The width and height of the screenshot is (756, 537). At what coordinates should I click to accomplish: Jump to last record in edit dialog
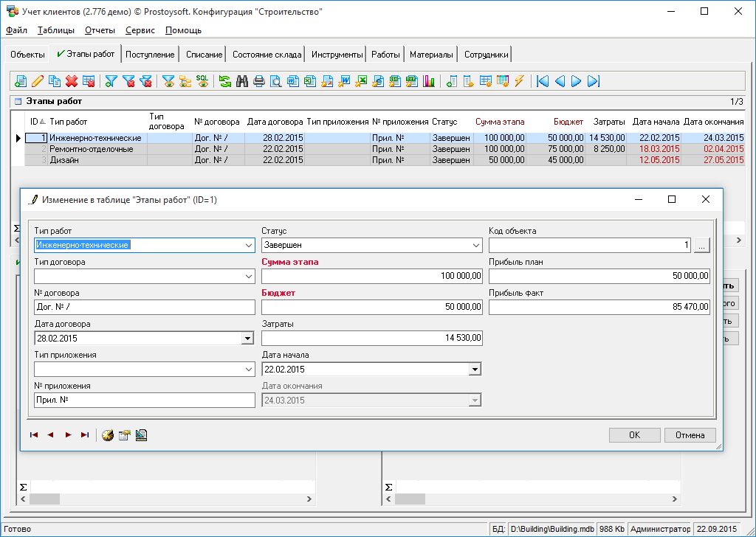[85, 435]
